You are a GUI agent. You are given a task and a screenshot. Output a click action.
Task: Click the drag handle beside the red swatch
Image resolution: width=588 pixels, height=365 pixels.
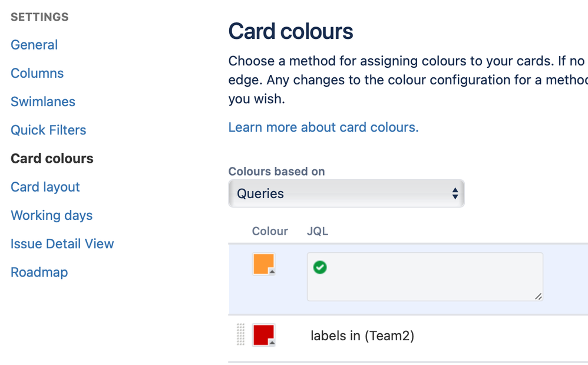(x=240, y=334)
